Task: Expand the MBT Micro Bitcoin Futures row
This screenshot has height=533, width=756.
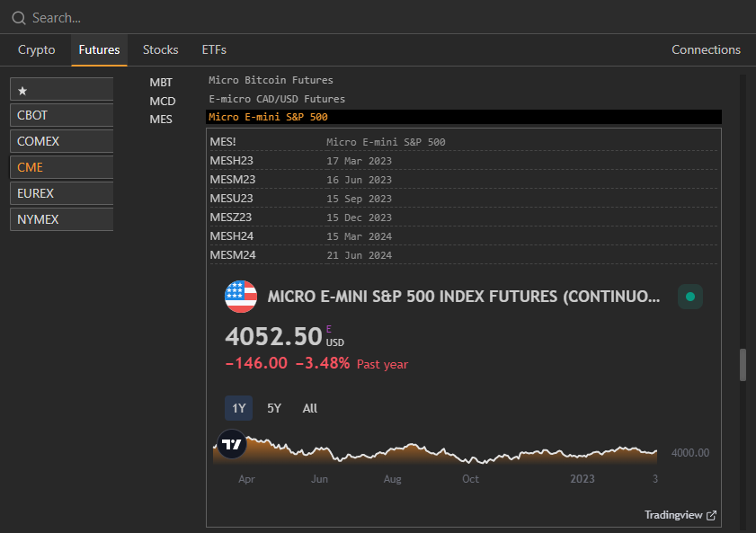Action: (x=271, y=81)
